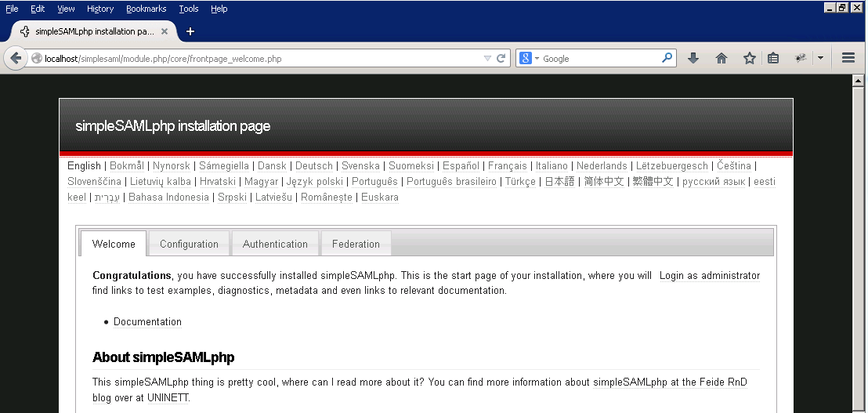
Task: Go to the browser Home icon
Action: [721, 58]
